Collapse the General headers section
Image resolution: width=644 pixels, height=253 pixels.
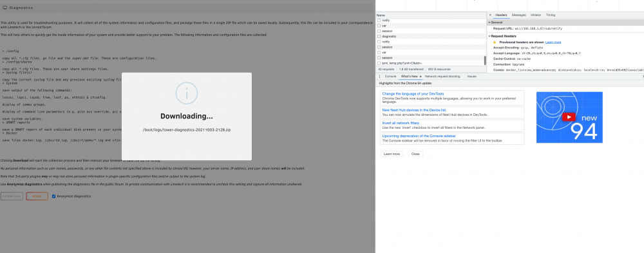click(x=489, y=22)
